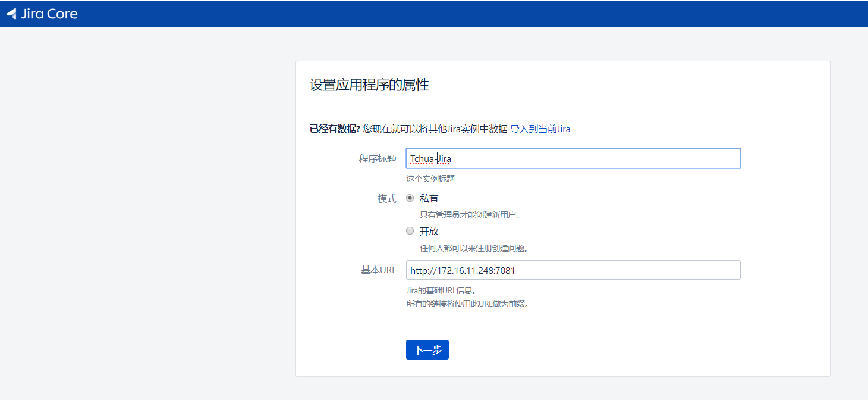The image size is (868, 400).
Task: Click the 基本URL field label
Action: (x=379, y=270)
